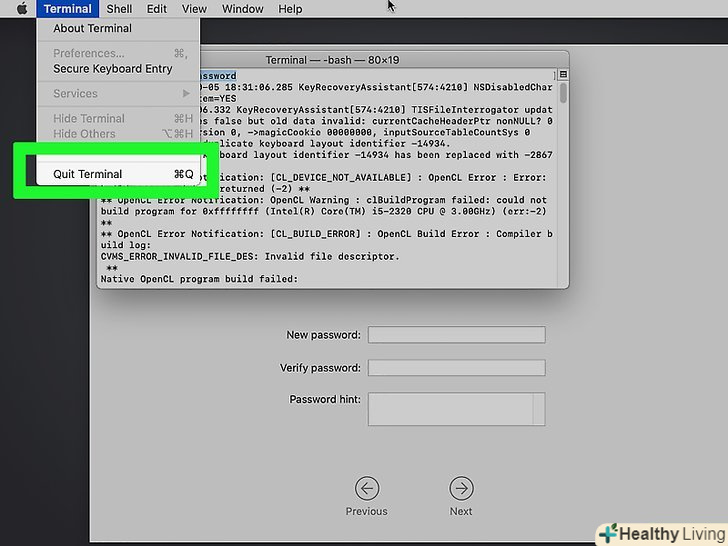Choose Hide Terminal
Viewport: 728px width, 546px height.
(118, 118)
